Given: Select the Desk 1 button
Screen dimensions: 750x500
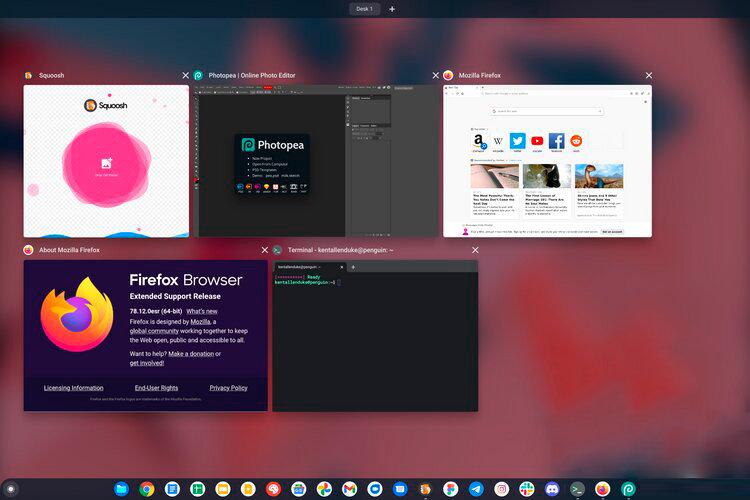Looking at the screenshot, I should (364, 9).
